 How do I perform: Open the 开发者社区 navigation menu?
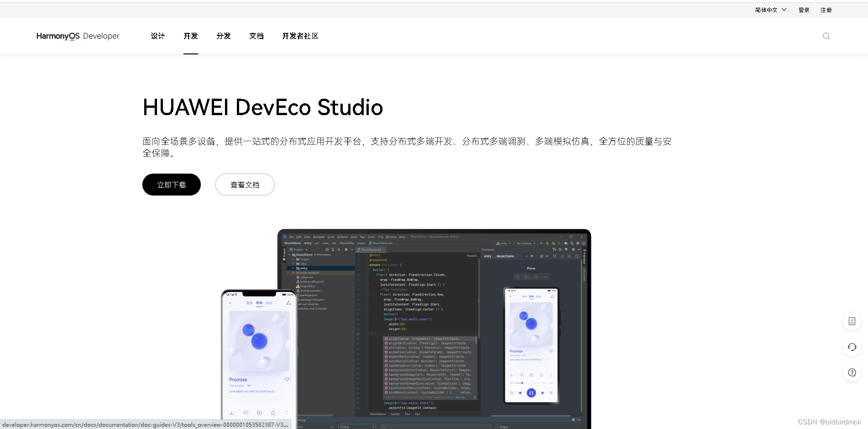(300, 36)
